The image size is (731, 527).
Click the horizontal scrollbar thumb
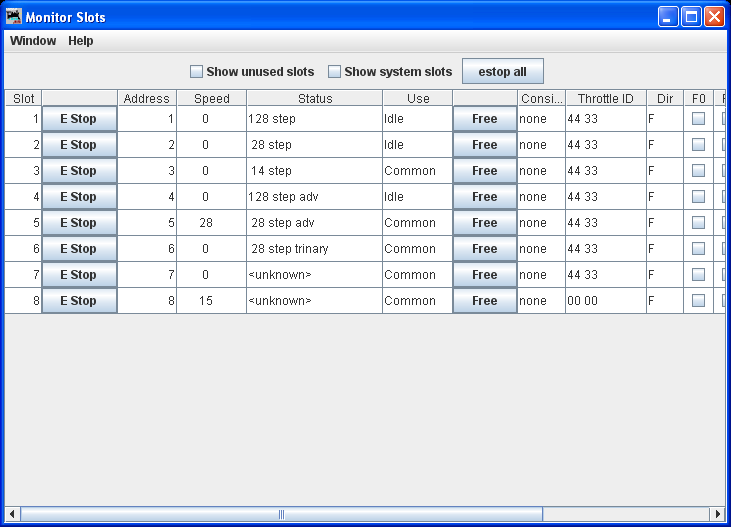tap(281, 514)
